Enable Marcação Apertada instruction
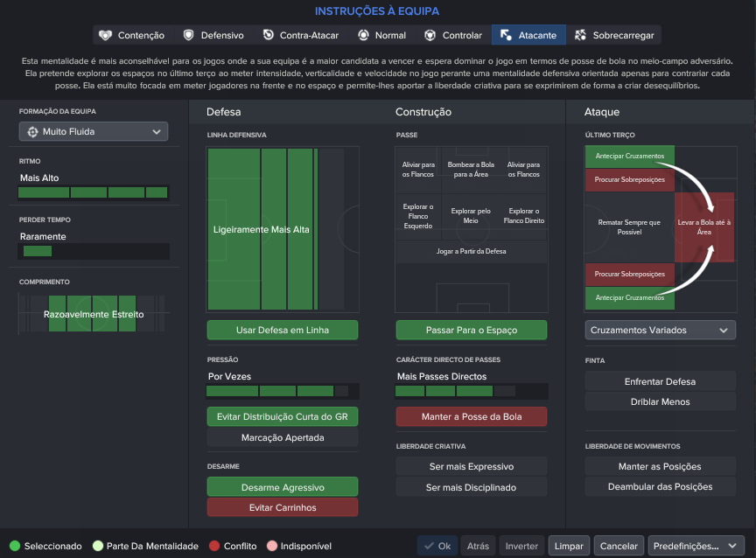Screen dimensions: 756x558 (283, 437)
